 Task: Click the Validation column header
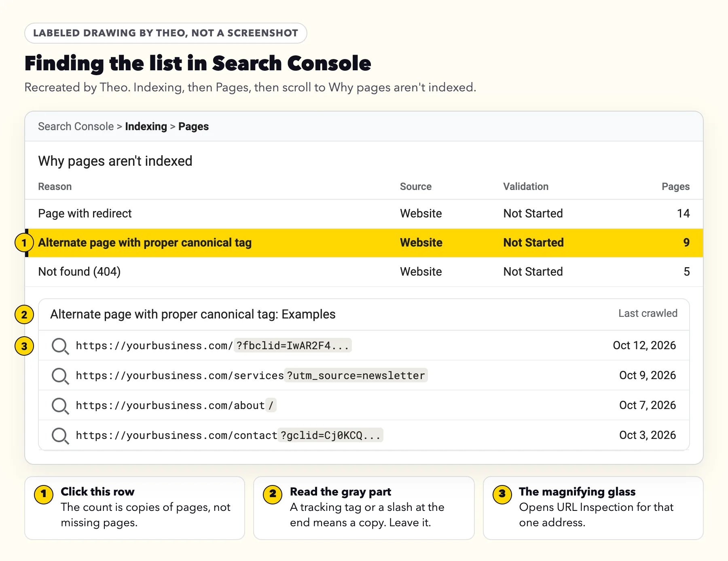[526, 186]
